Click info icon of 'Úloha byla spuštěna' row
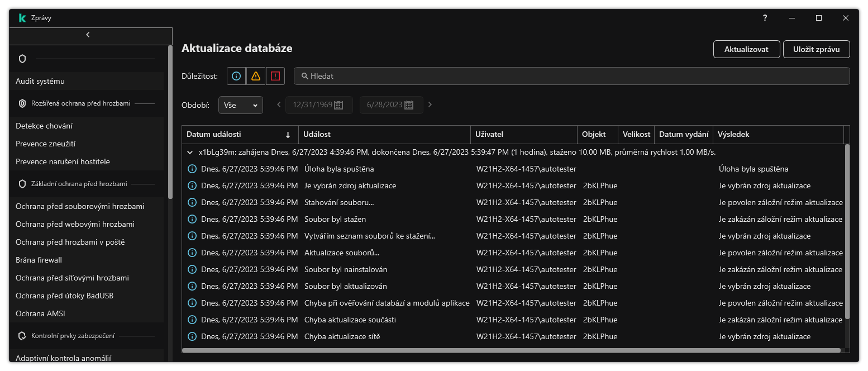The width and height of the screenshot is (868, 371). pos(192,169)
